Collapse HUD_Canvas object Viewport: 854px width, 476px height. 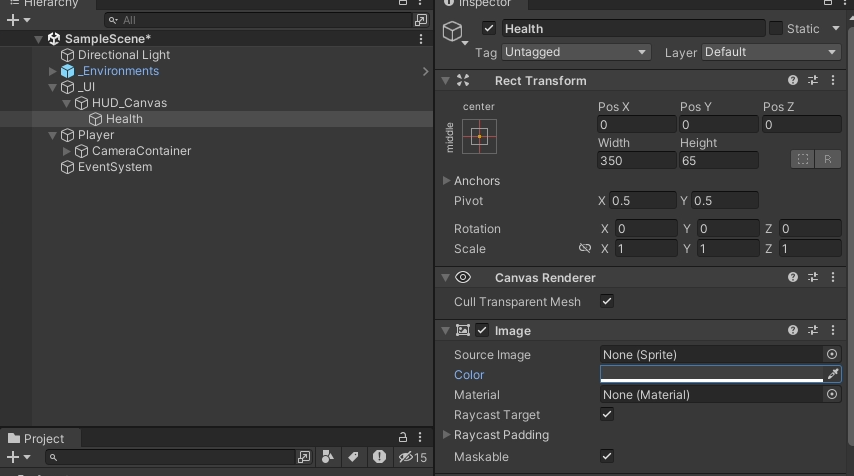(x=66, y=103)
